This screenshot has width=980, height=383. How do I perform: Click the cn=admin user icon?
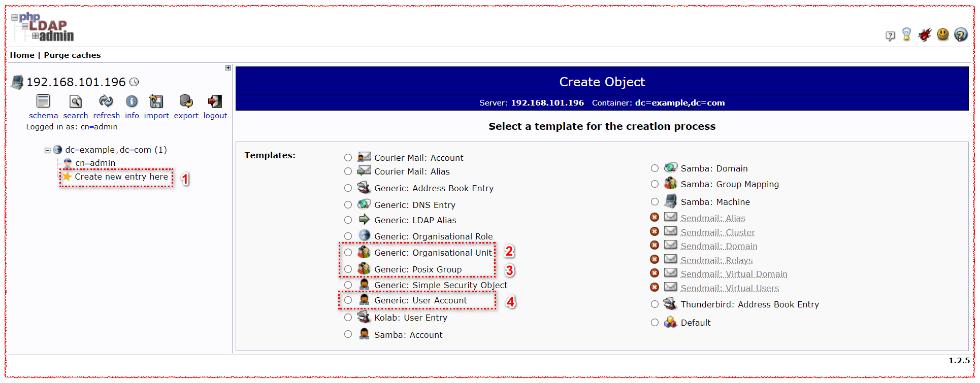68,163
